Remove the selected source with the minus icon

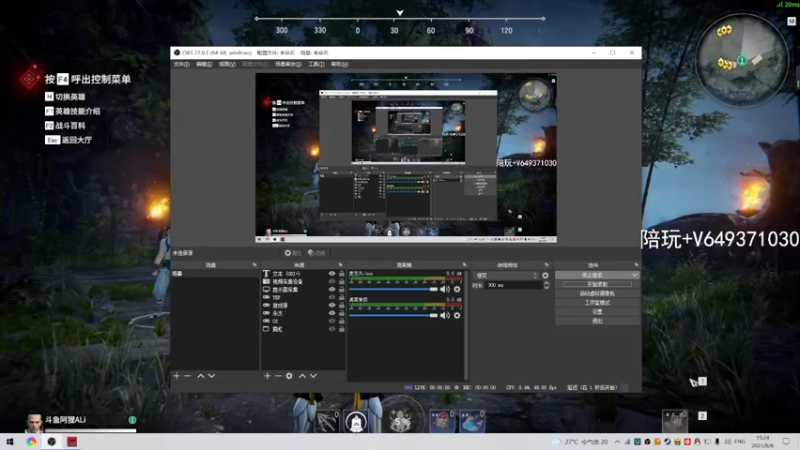click(278, 376)
